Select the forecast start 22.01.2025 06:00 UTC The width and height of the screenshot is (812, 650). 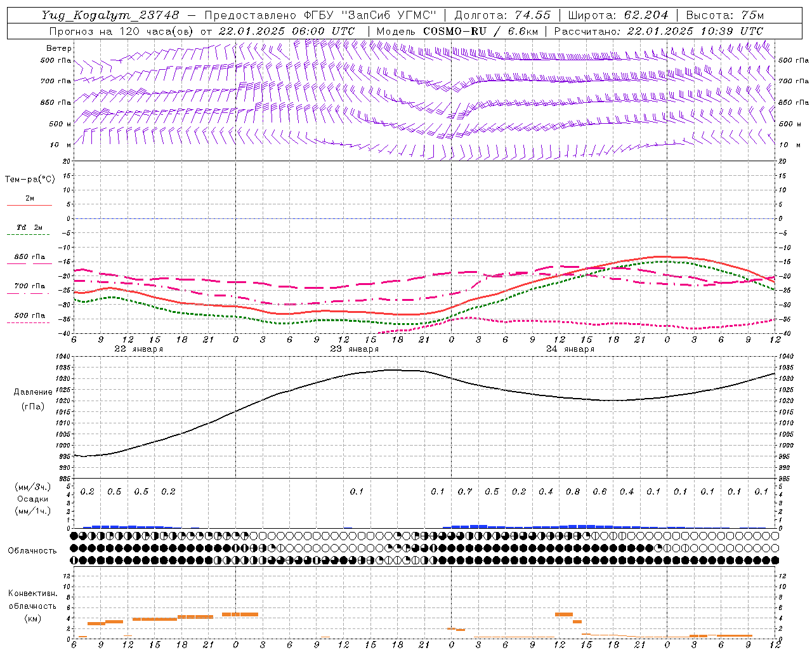[286, 31]
